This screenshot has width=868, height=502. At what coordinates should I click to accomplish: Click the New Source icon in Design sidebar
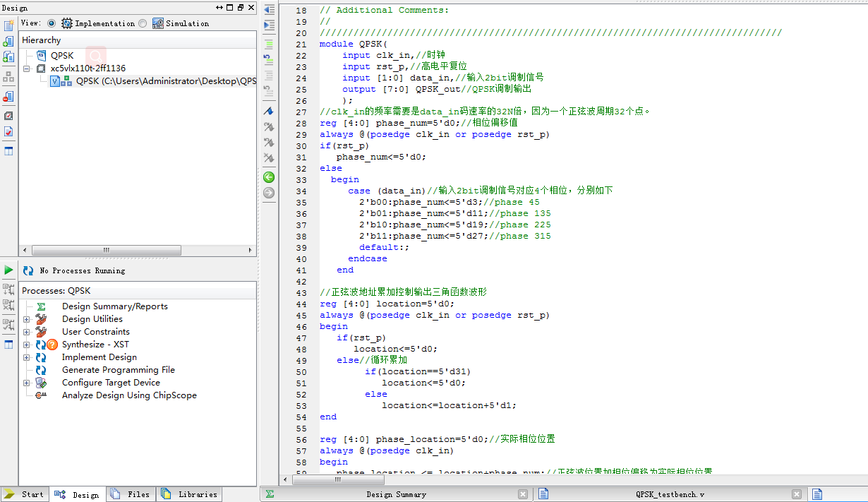[x=8, y=25]
